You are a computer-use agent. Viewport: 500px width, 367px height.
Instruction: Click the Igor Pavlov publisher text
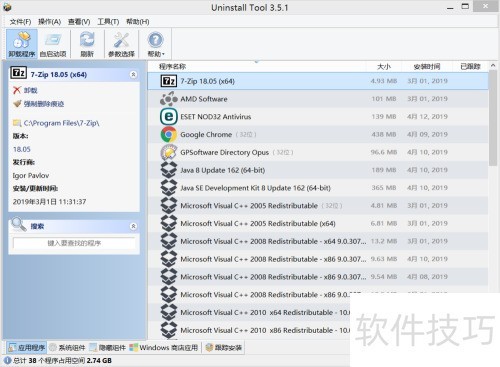click(x=31, y=176)
